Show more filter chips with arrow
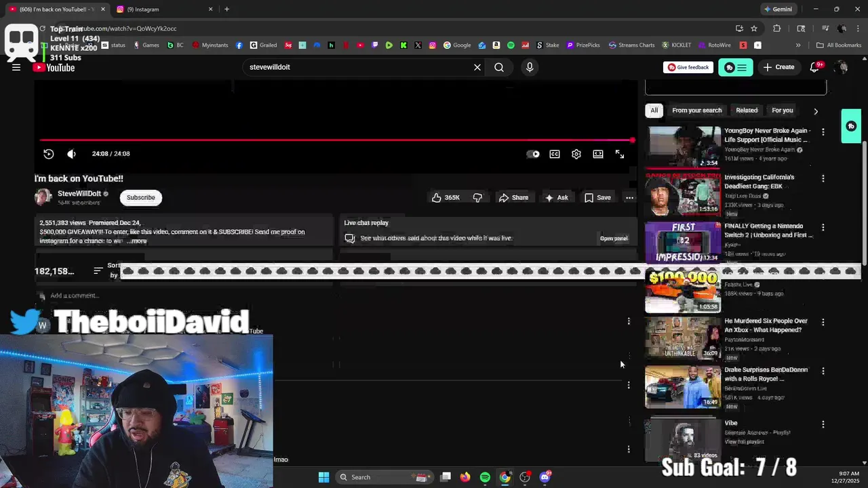Screen dimensions: 868x488 pos(816,110)
